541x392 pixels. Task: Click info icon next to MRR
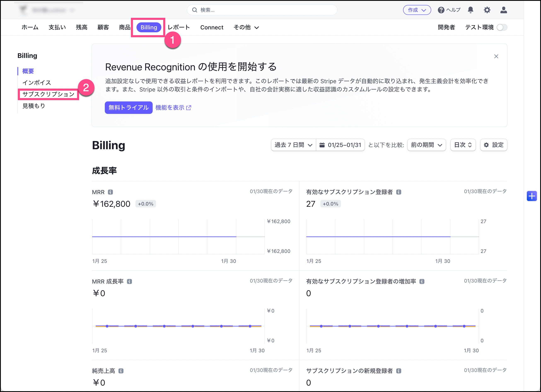(110, 192)
